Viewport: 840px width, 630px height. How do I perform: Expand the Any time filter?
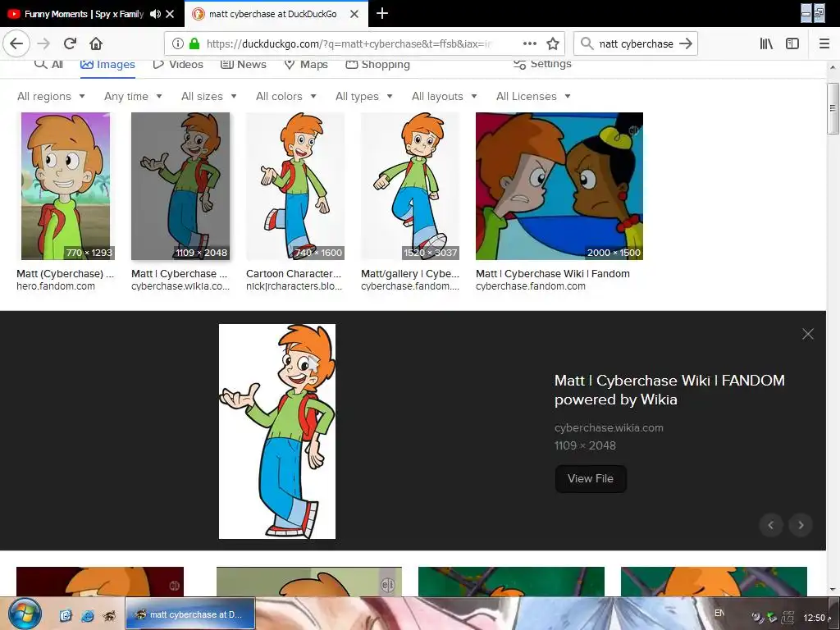pos(133,97)
